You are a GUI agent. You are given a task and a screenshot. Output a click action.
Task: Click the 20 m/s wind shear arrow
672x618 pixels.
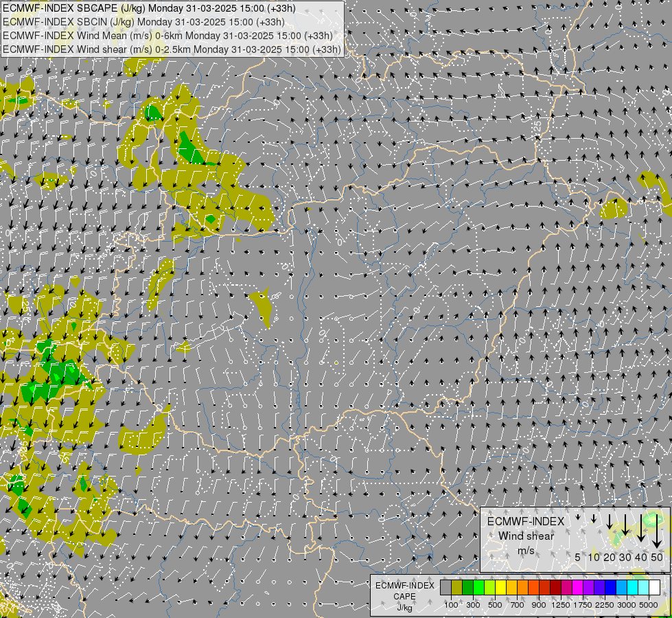pyautogui.click(x=610, y=522)
